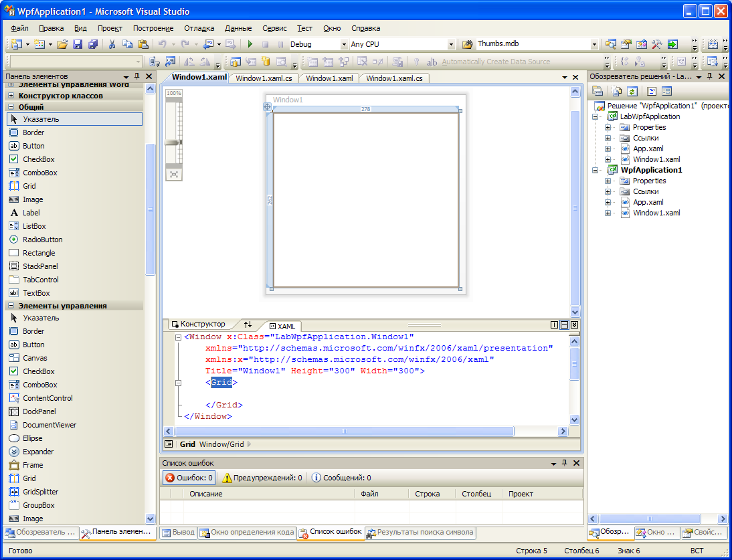
Task: Collapse the Window XAML tag outline
Action: point(178,337)
